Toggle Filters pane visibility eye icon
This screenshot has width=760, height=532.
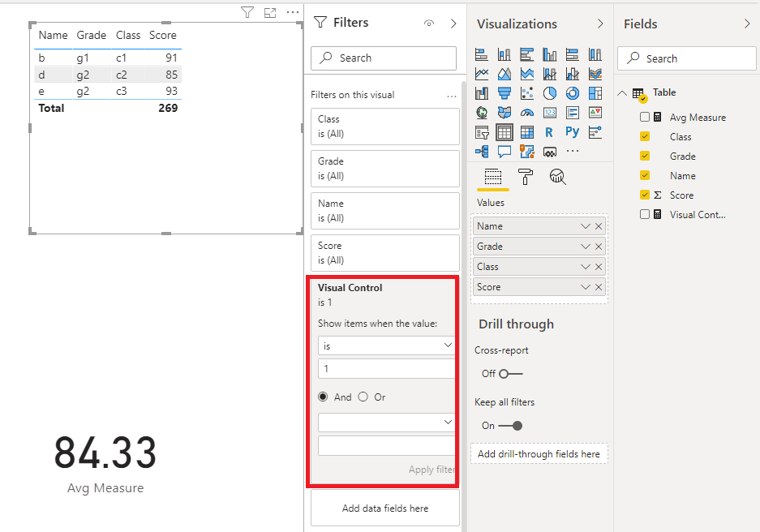pos(429,24)
